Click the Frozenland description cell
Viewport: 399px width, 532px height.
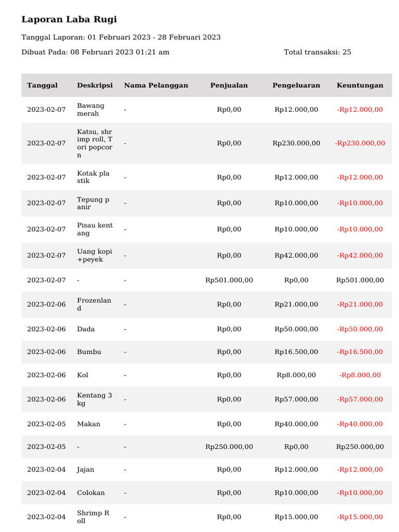tap(94, 304)
